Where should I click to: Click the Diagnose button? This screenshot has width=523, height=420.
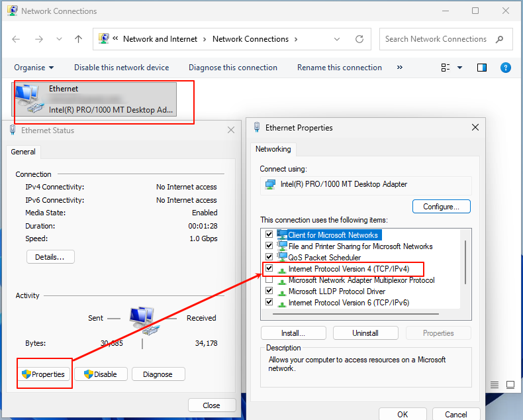point(158,374)
